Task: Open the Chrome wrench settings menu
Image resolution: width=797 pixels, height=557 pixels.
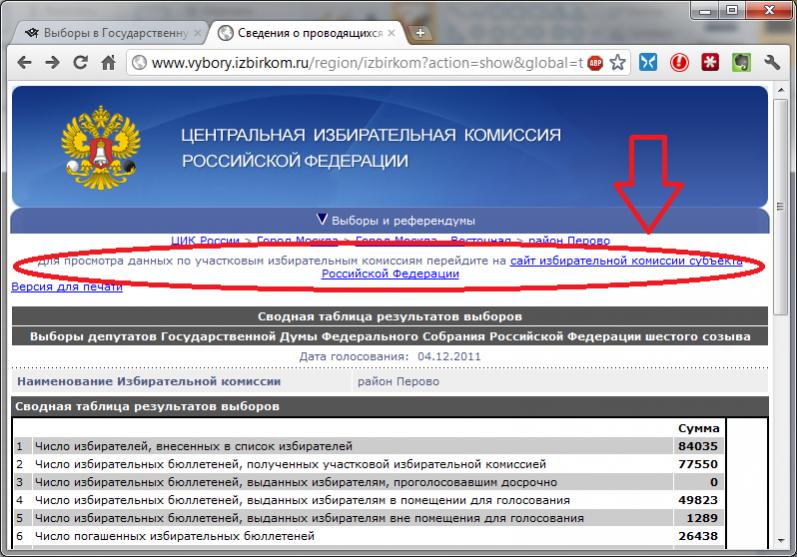Action: (x=772, y=62)
